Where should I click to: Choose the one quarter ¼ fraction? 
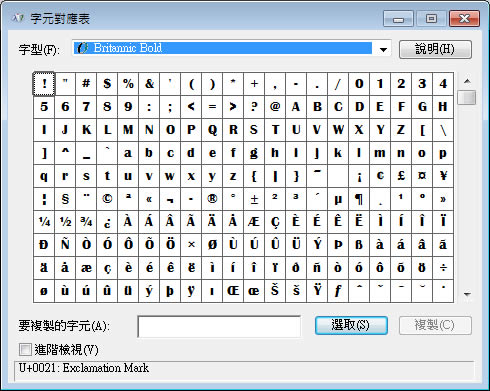point(44,222)
